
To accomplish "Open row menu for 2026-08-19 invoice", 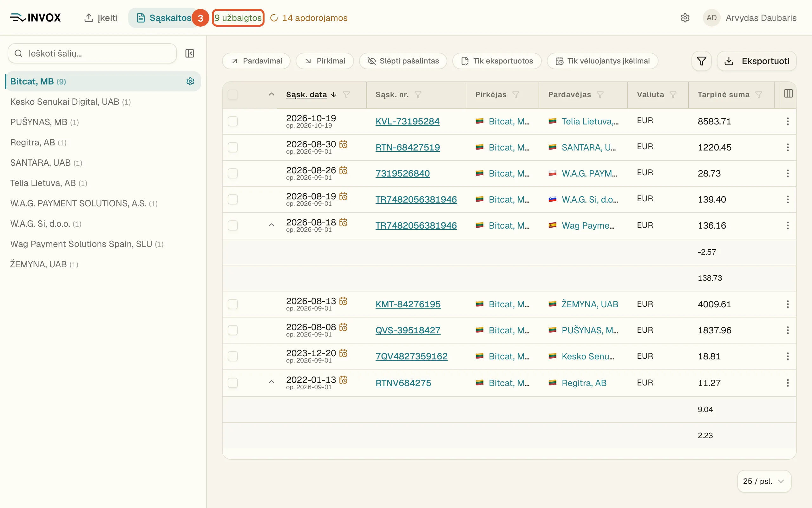I will 788,200.
